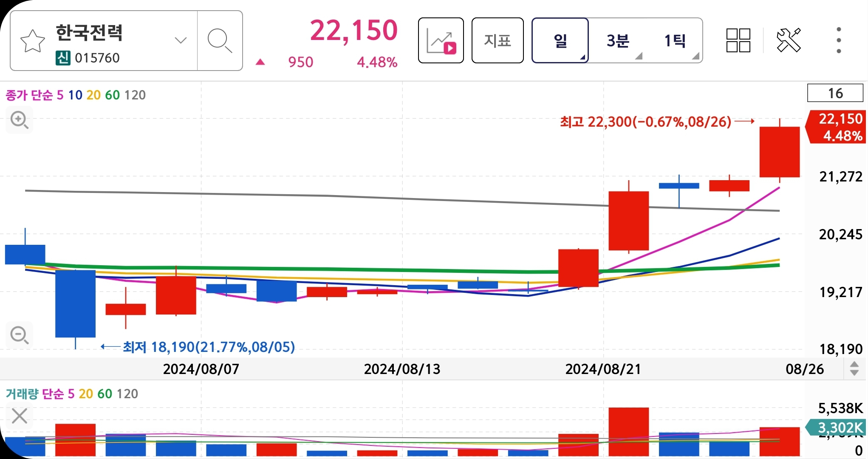The height and width of the screenshot is (459, 868).
Task: Zoom out the price chart
Action: 19,335
